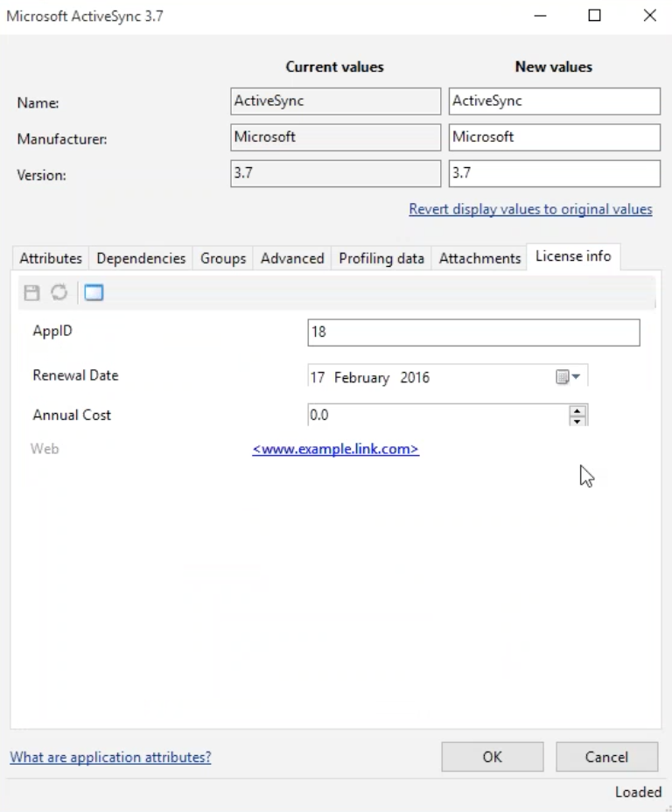Open the Renewal Date calendar dropdown
The width and height of the screenshot is (672, 812).
point(568,376)
